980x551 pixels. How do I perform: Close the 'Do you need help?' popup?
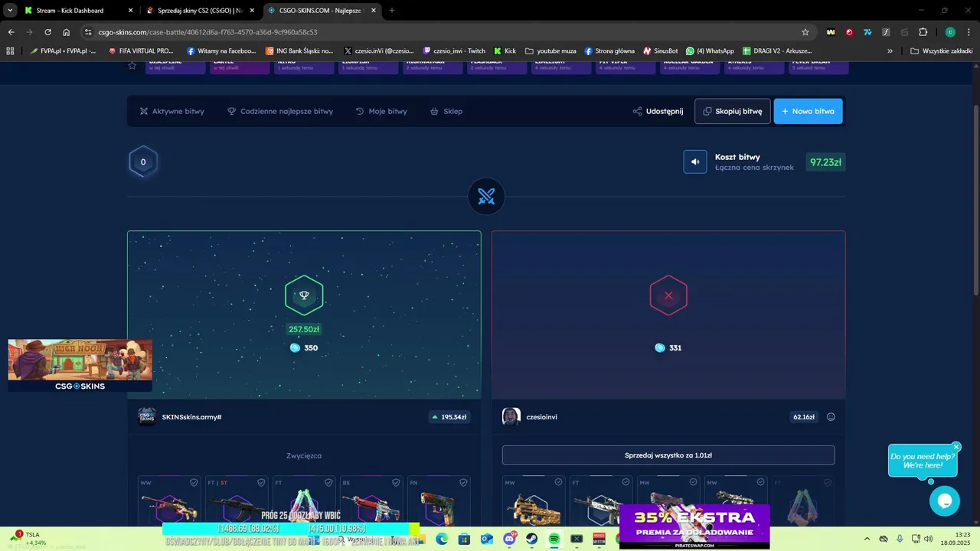tap(956, 447)
